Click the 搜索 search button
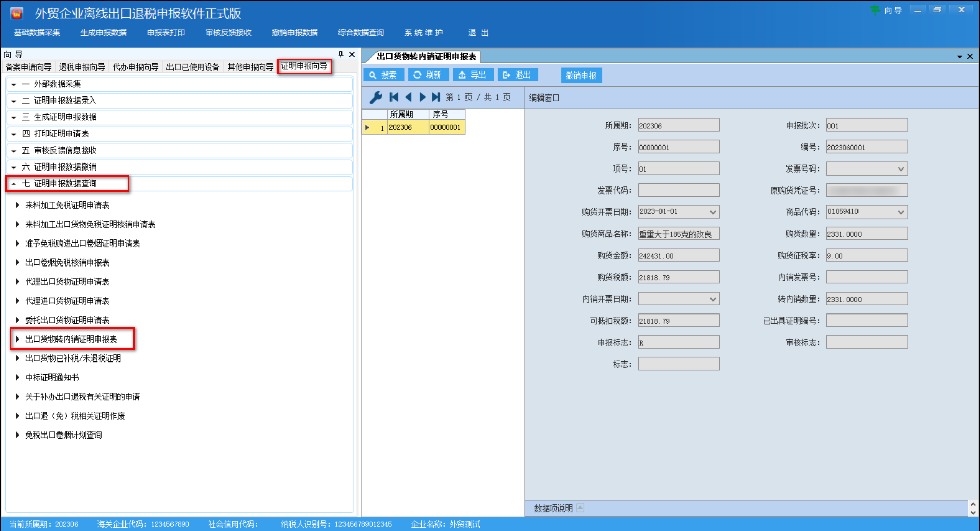This screenshot has width=980, height=531. click(383, 75)
